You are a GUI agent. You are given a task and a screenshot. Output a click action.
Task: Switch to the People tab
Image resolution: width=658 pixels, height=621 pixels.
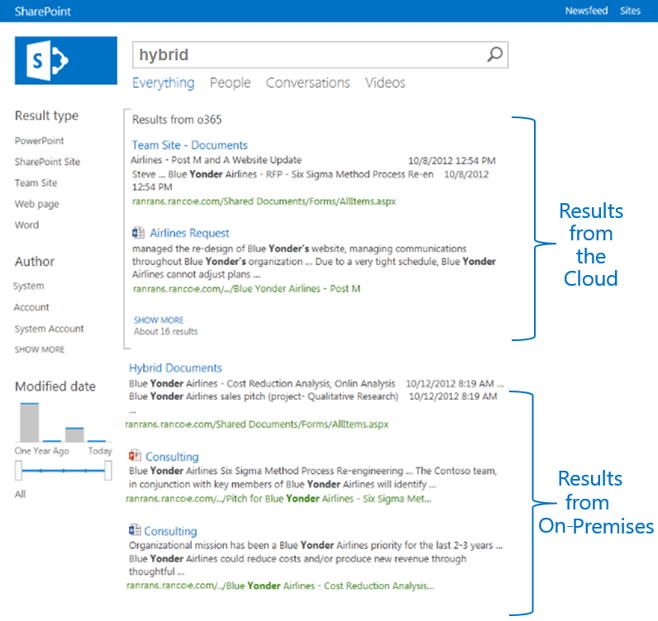tap(230, 83)
